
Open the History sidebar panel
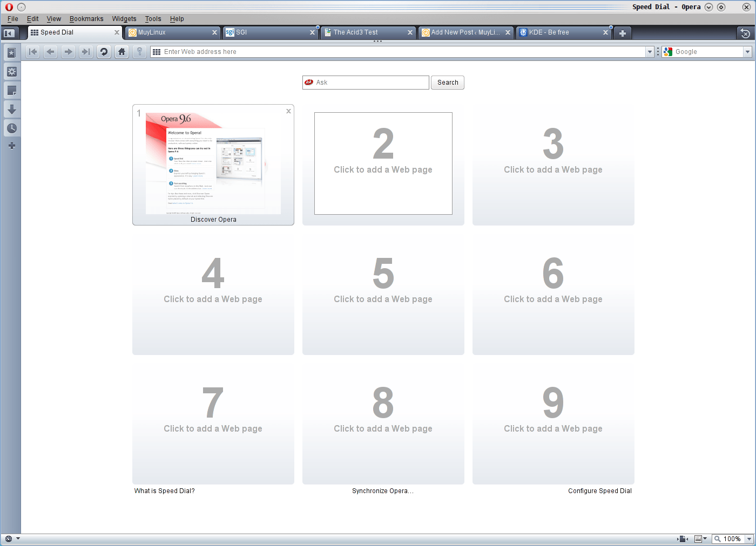pyautogui.click(x=11, y=128)
